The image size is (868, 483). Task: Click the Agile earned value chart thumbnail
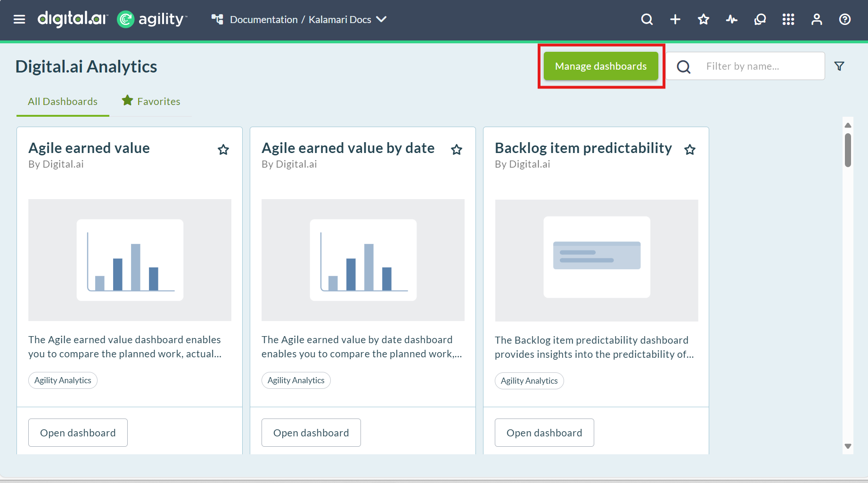(x=130, y=260)
